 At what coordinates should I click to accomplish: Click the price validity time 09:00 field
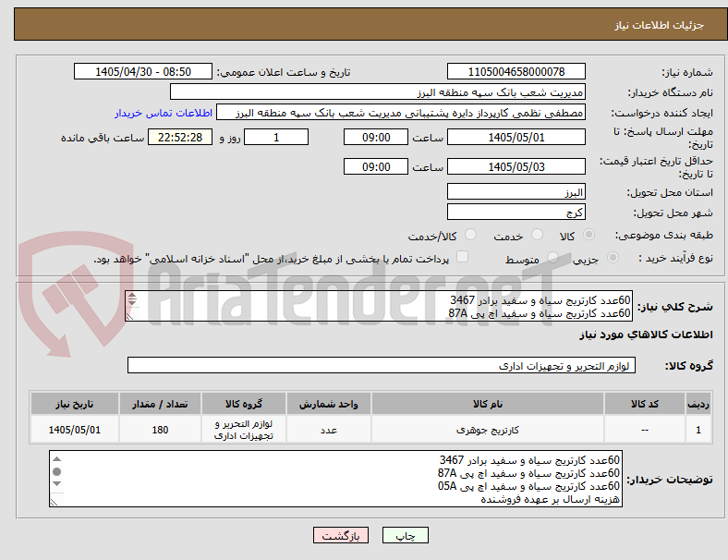pyautogui.click(x=376, y=166)
